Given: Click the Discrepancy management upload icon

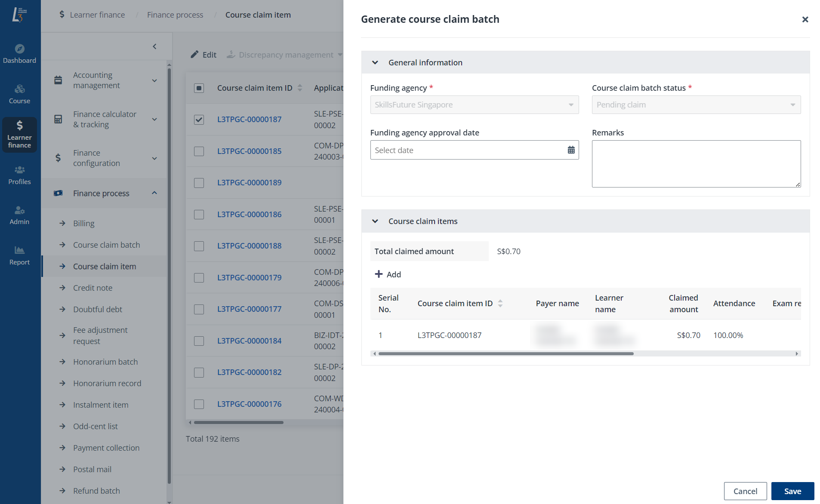Looking at the screenshot, I should click(231, 55).
